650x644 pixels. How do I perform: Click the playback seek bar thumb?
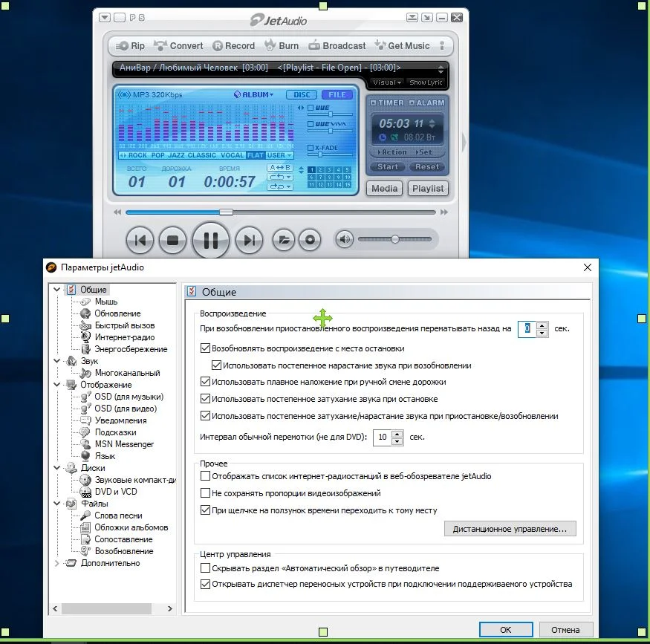pyautogui.click(x=226, y=212)
